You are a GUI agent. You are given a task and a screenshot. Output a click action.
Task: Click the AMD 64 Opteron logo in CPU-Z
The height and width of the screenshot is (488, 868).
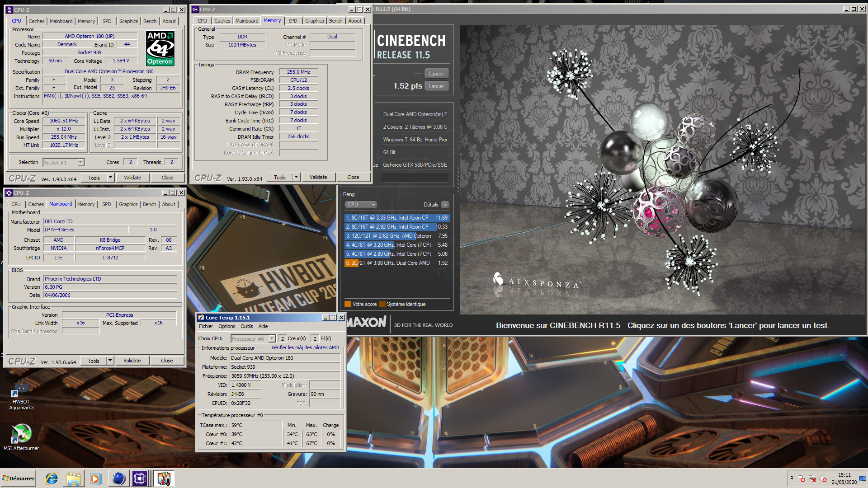pyautogui.click(x=160, y=48)
